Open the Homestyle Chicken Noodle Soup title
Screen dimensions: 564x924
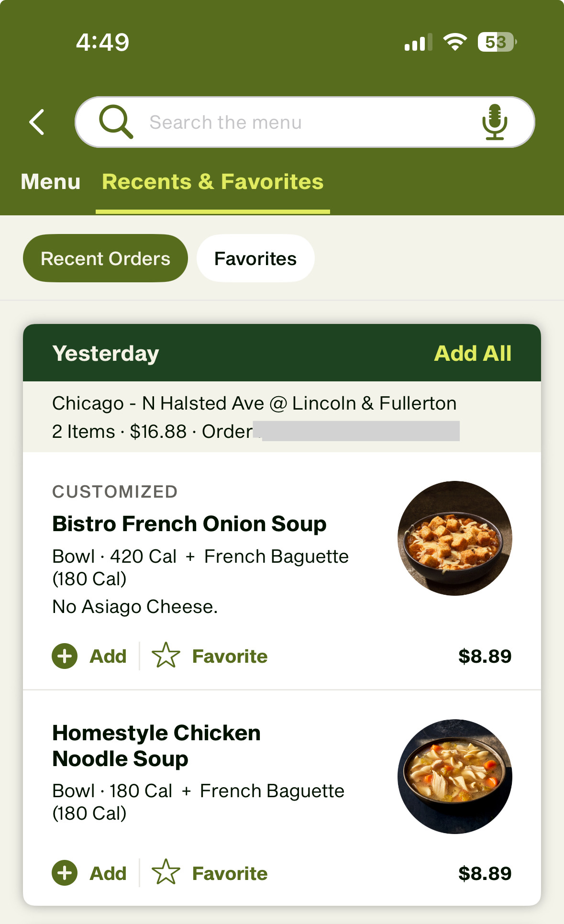point(156,746)
